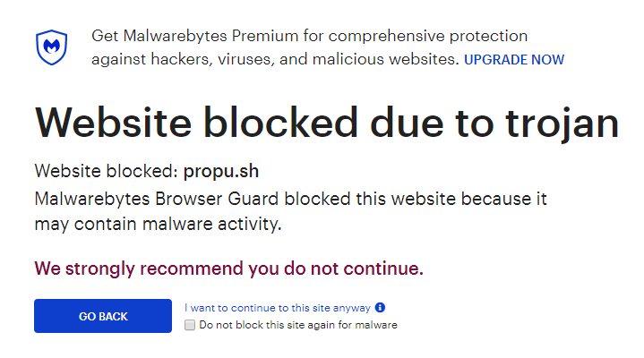Click the word 'Premium' in the banner
Viewport: 644px width, 358px height.
coord(265,36)
